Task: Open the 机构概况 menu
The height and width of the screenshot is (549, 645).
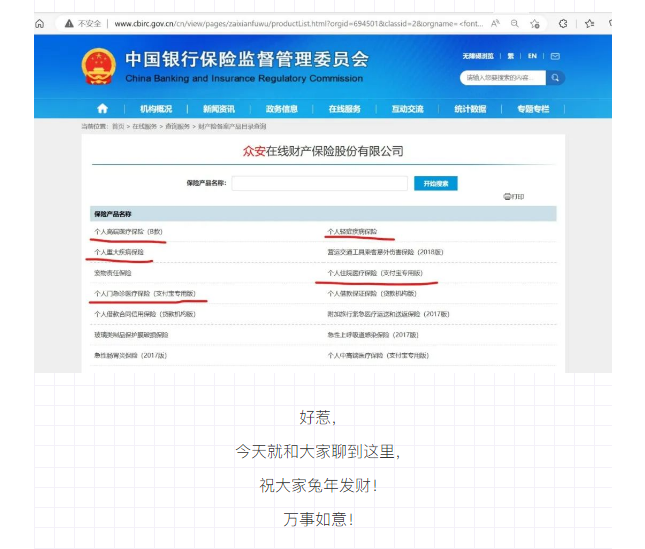Action: click(x=156, y=109)
